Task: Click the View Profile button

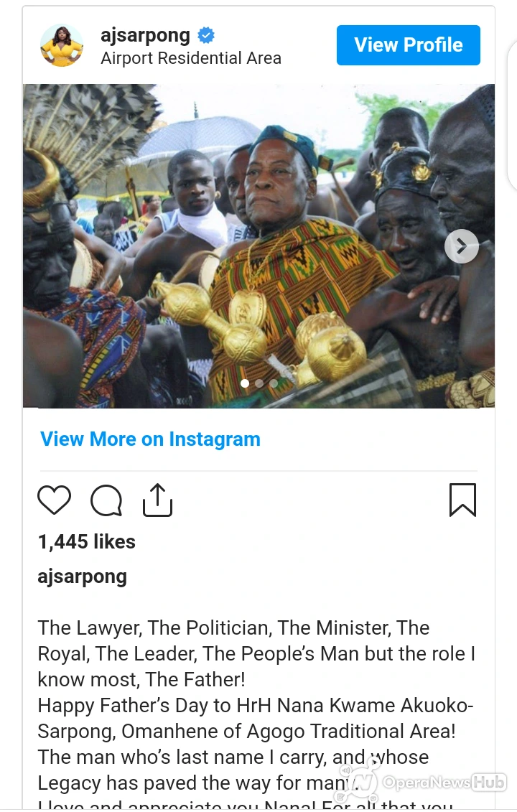Action: [x=408, y=45]
